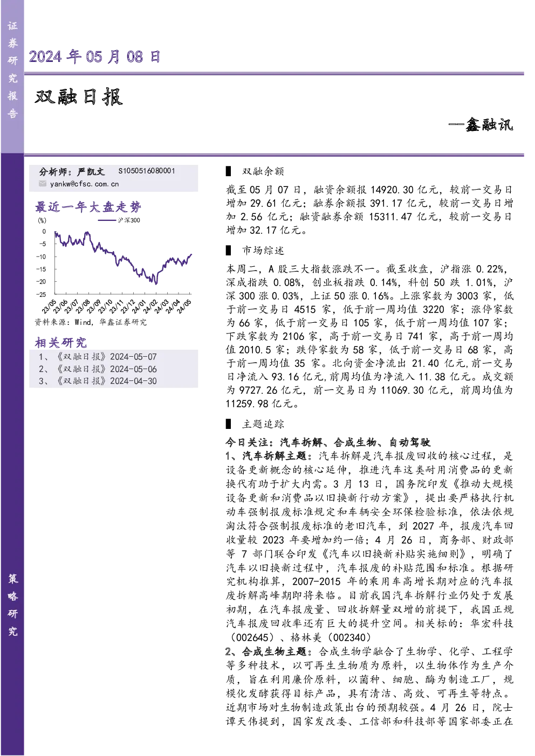The image size is (535, 756).
Task: Click the 沪深300 line chart
Action: point(123,258)
